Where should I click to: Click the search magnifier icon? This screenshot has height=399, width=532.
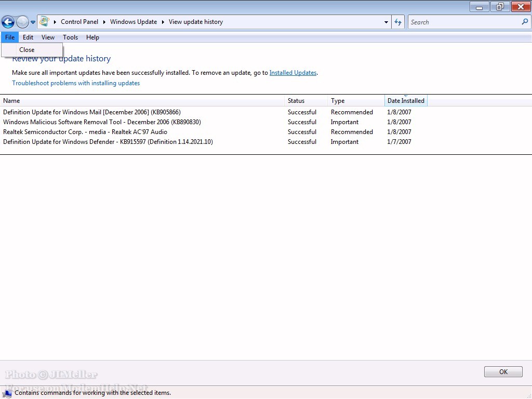tap(525, 22)
